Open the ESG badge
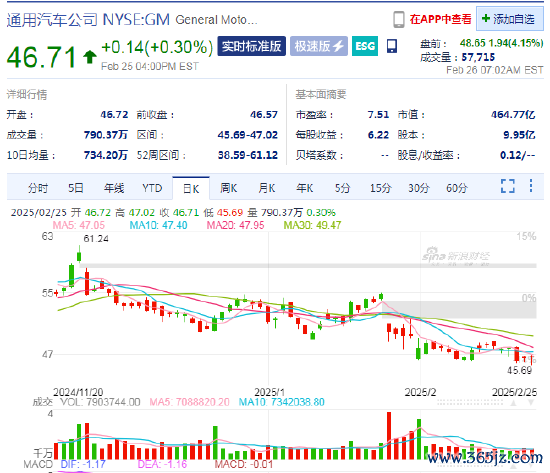The width and height of the screenshot is (550, 473). [x=365, y=46]
